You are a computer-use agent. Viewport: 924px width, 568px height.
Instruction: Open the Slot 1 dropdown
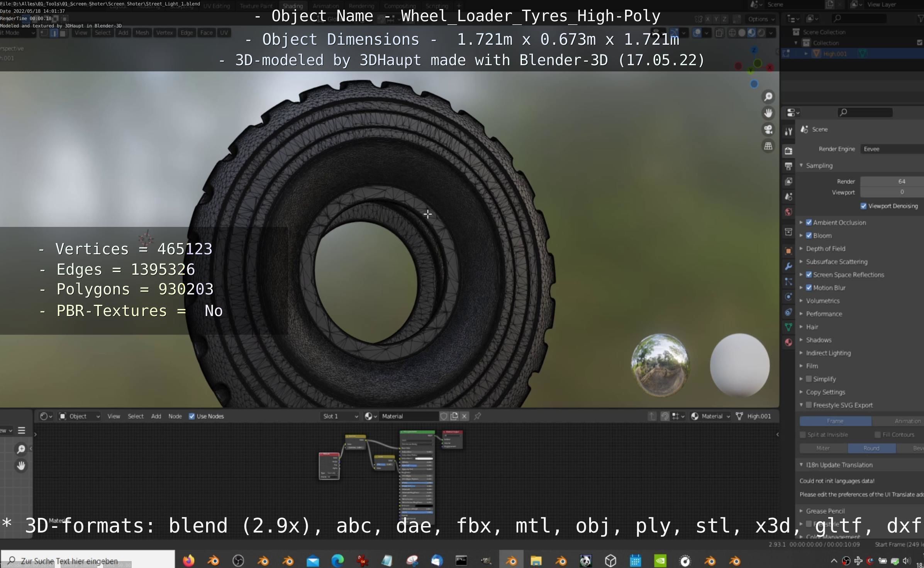tap(340, 416)
